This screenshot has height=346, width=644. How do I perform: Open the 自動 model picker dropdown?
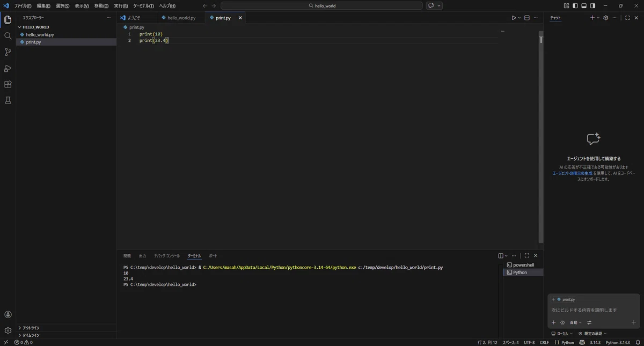click(x=575, y=322)
